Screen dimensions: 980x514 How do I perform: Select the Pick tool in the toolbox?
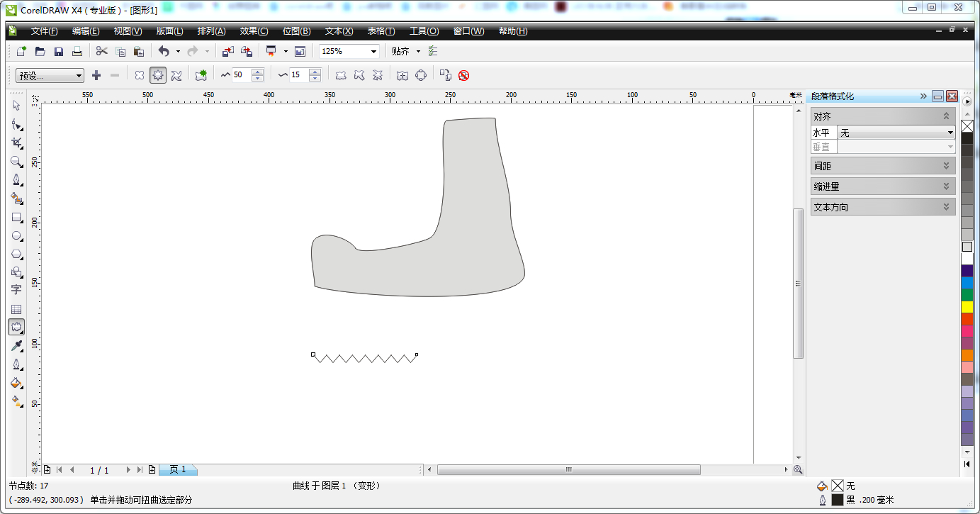pos(16,106)
